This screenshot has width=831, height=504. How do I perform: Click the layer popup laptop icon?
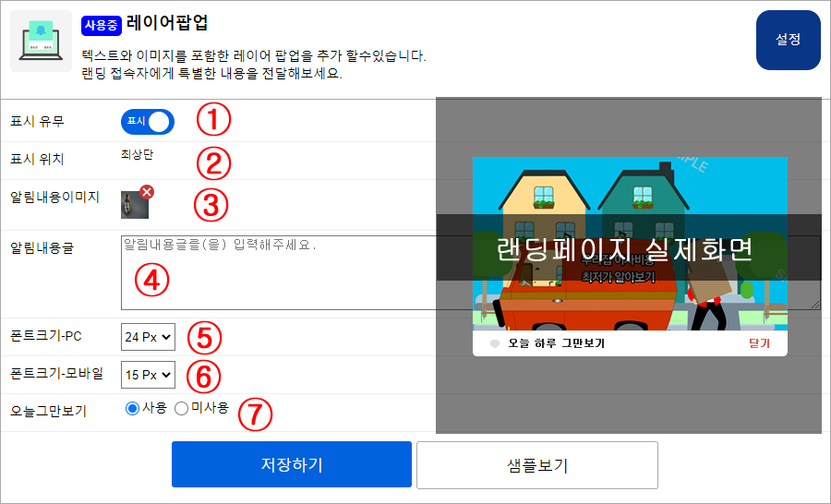pyautogui.click(x=41, y=41)
